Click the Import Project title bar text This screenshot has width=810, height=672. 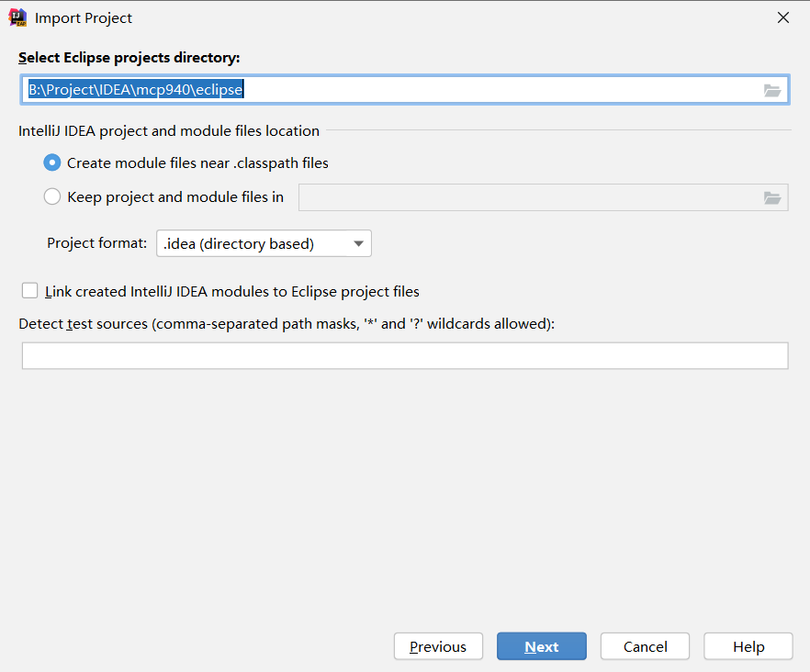click(x=84, y=17)
